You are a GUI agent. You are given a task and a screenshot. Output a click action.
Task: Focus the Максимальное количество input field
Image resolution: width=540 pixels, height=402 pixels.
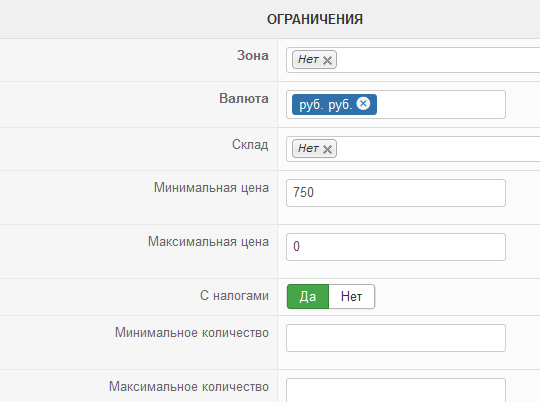[x=396, y=390]
